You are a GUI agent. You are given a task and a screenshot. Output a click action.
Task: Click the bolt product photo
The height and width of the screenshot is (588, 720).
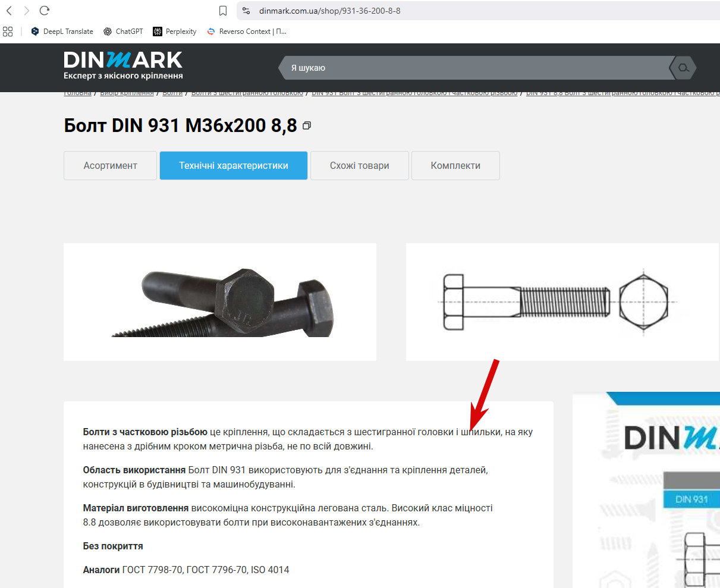tap(220, 302)
